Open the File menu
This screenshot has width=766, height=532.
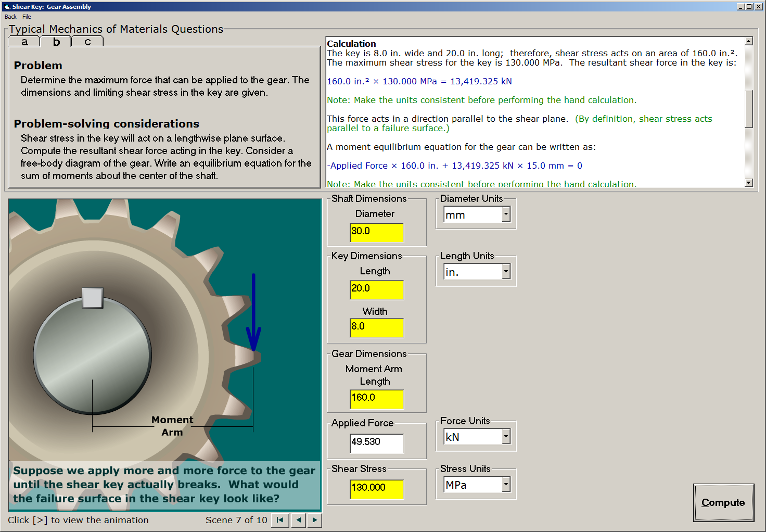click(27, 17)
